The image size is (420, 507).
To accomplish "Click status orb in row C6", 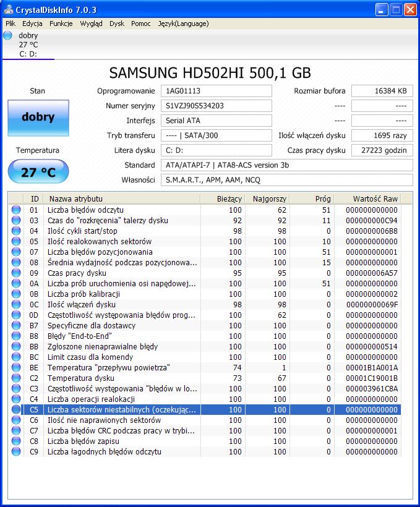I will (16, 420).
